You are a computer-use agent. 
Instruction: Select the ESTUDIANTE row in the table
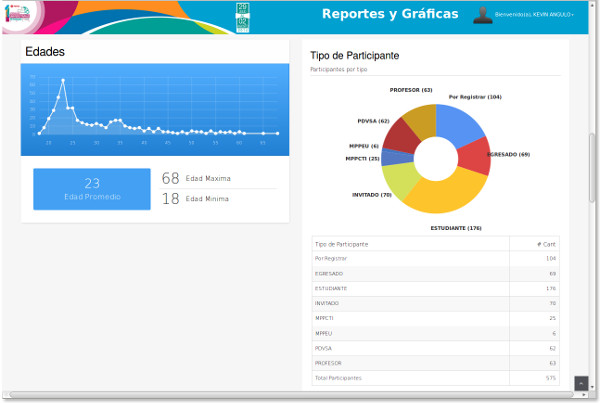[x=435, y=289]
